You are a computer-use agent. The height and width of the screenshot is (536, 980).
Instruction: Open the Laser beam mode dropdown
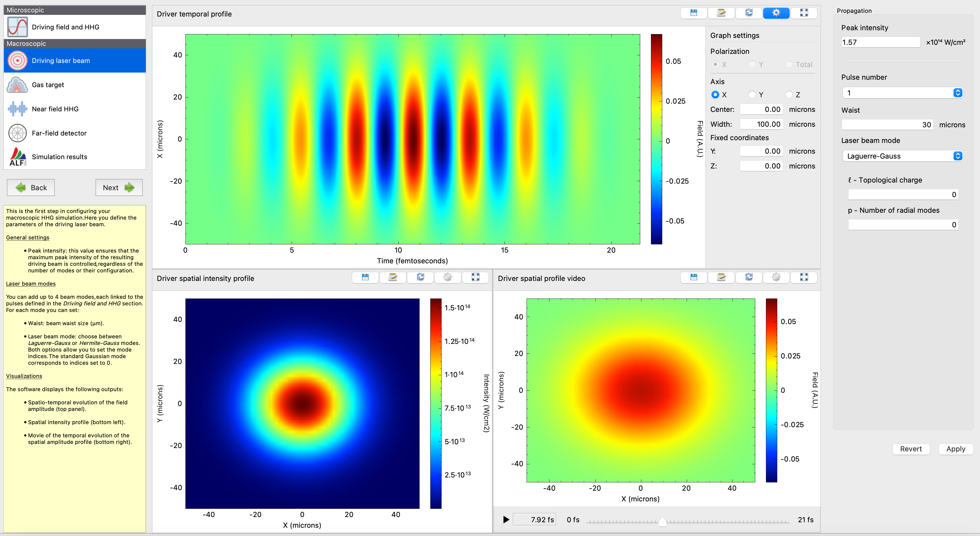pyautogui.click(x=903, y=156)
